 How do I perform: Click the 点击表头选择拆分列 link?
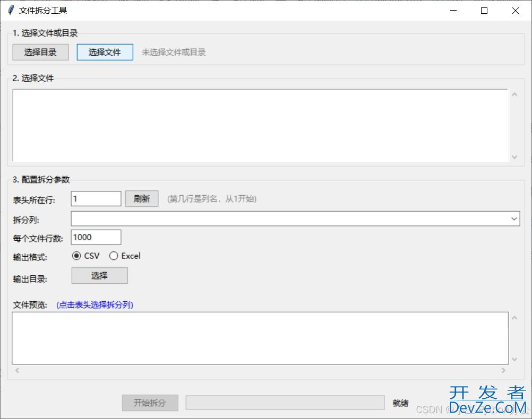(95, 305)
